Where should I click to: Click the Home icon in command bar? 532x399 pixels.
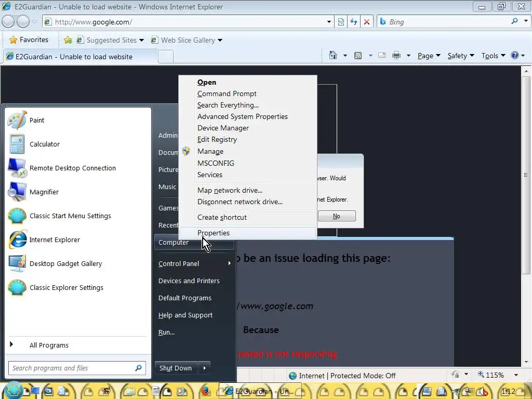(333, 55)
